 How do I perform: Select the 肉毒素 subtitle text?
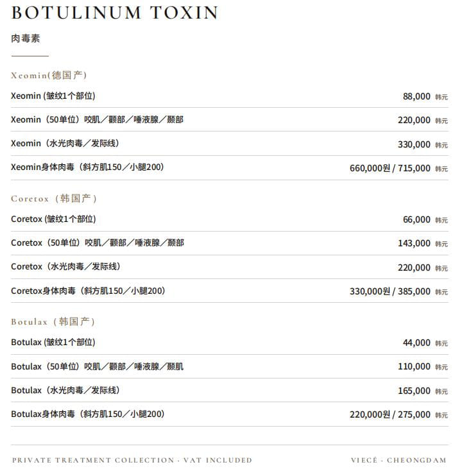26,38
